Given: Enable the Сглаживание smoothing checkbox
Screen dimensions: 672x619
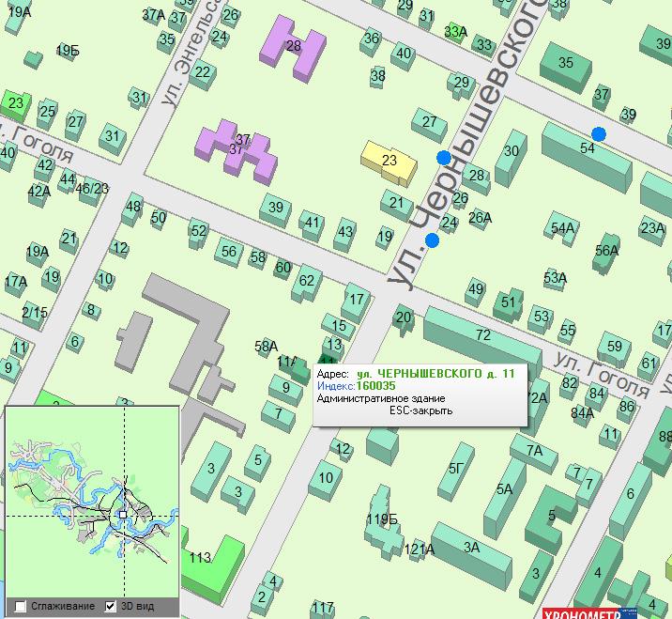Looking at the screenshot, I should (21, 606).
